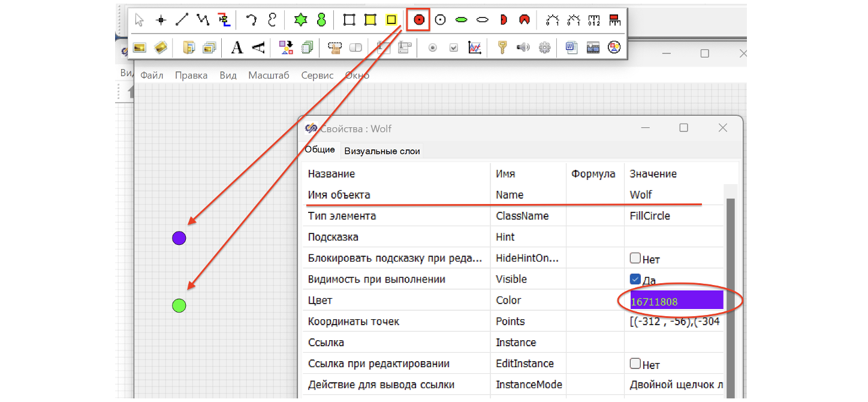This screenshot has height=402, width=868.
Task: Click the gray gear icon in toolbar
Action: point(544,47)
